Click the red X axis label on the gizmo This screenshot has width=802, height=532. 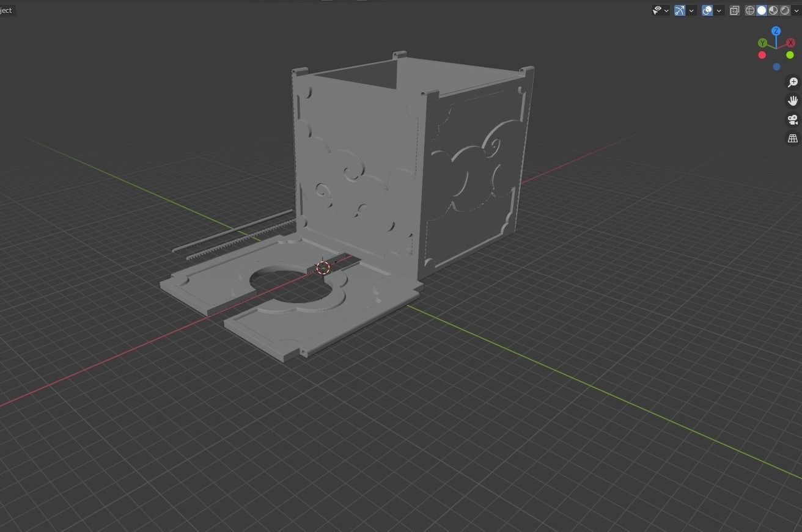[x=791, y=43]
